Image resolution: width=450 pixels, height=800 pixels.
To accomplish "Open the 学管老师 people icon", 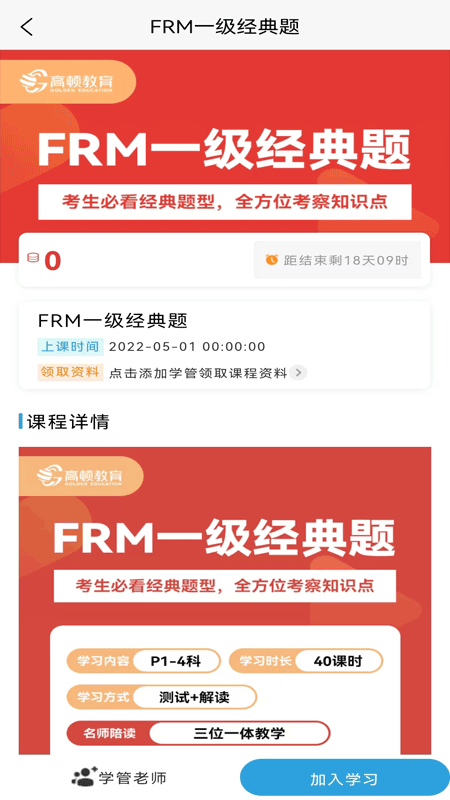I will click(84, 777).
